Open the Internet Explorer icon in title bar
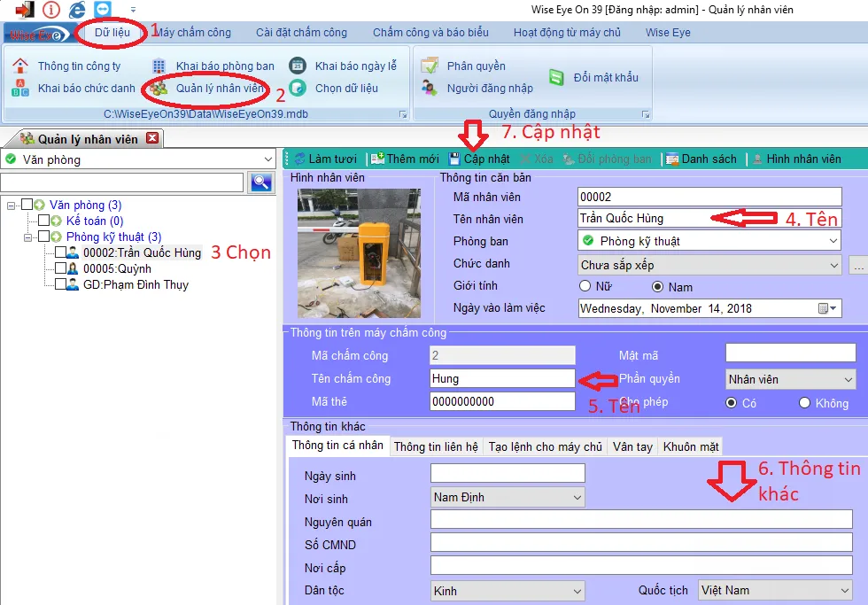868x605 pixels. [77, 10]
